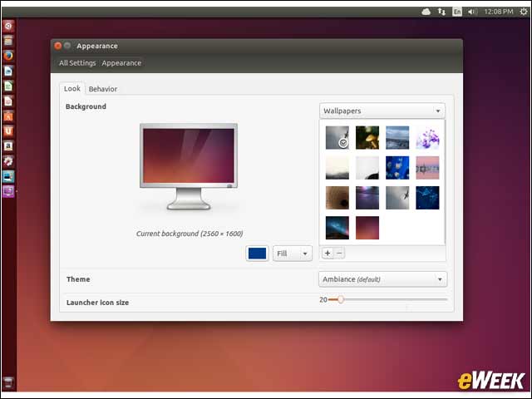Open the Wallpapers source dropdown
This screenshot has width=532, height=399.
pos(382,111)
